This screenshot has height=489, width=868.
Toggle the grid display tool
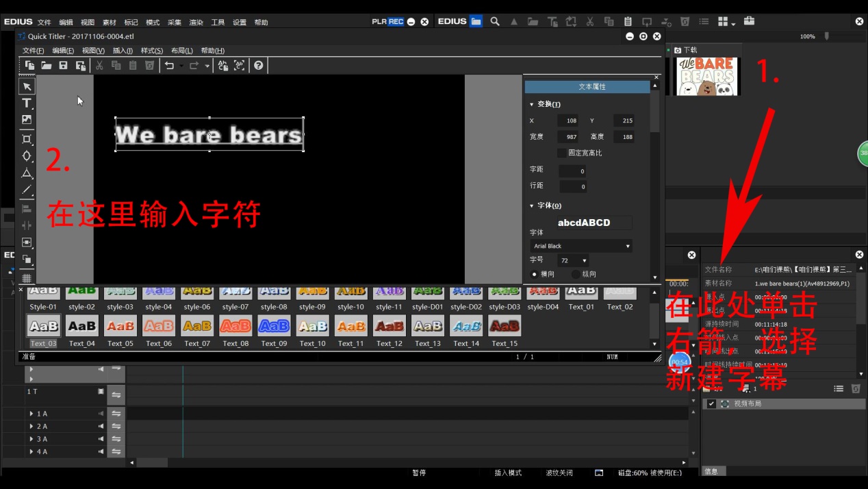(27, 278)
